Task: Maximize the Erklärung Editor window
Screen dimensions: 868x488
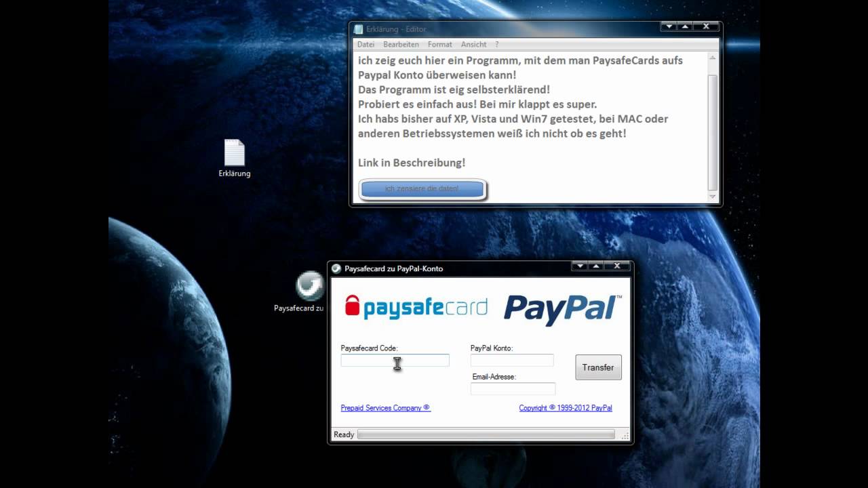Action: [x=685, y=26]
